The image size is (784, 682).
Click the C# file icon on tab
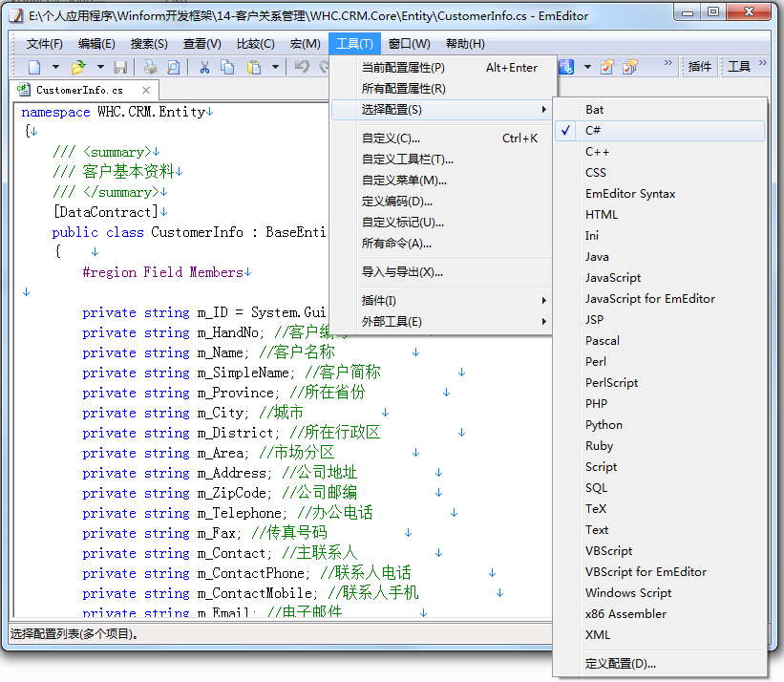24,90
